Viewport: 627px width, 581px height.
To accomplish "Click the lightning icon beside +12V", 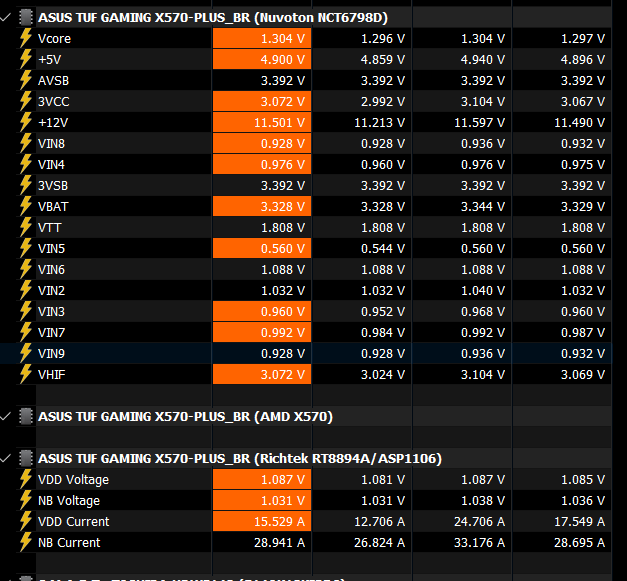I will [x=26, y=122].
